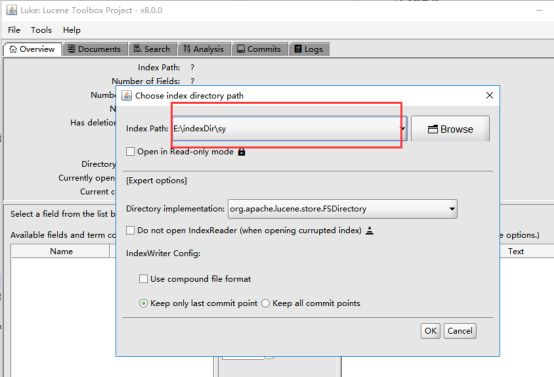The height and width of the screenshot is (377, 554).
Task: Expand the Index Path history dropdown arrow
Action: (403, 129)
